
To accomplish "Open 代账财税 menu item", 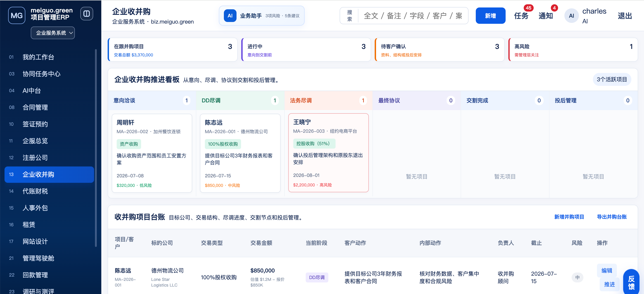I will 49,191.
